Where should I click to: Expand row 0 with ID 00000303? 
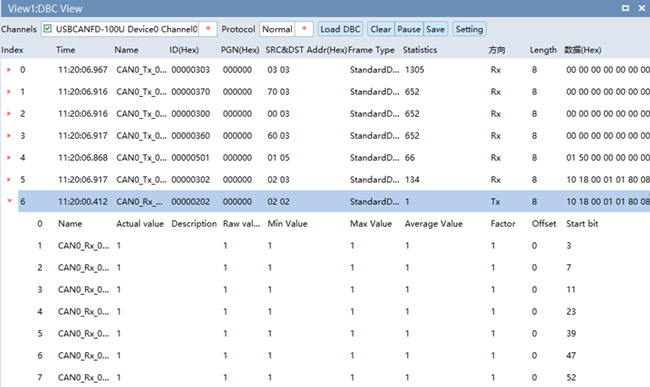tap(9, 70)
